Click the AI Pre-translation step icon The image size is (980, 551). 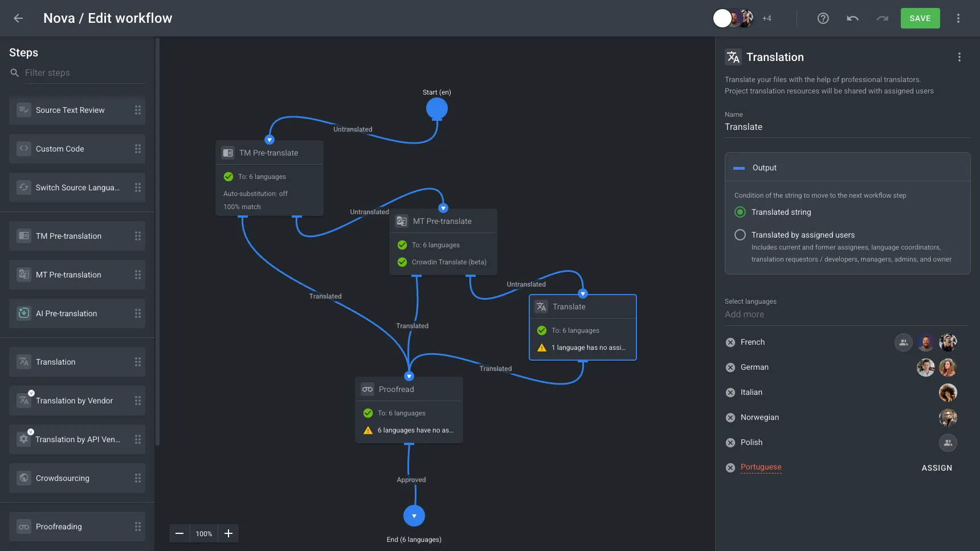coord(24,313)
